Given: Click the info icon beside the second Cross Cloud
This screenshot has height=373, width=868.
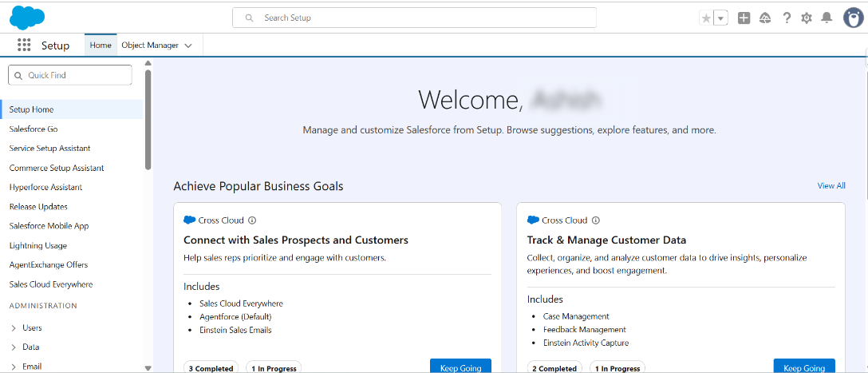Looking at the screenshot, I should point(596,220).
